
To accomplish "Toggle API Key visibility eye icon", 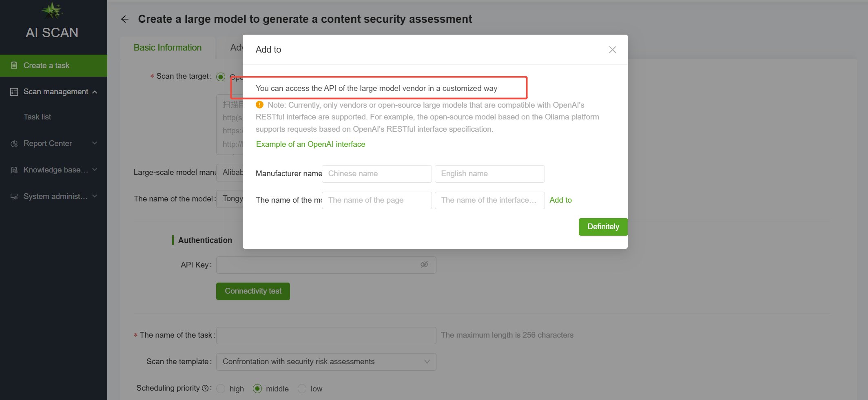I will 424,265.
